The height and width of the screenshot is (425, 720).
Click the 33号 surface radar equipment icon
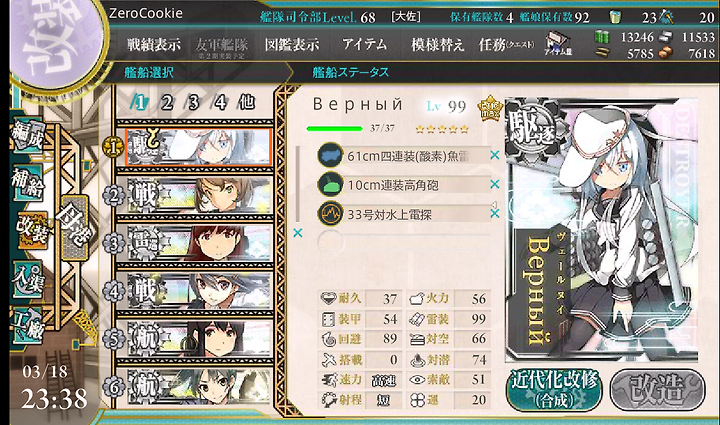(x=330, y=213)
